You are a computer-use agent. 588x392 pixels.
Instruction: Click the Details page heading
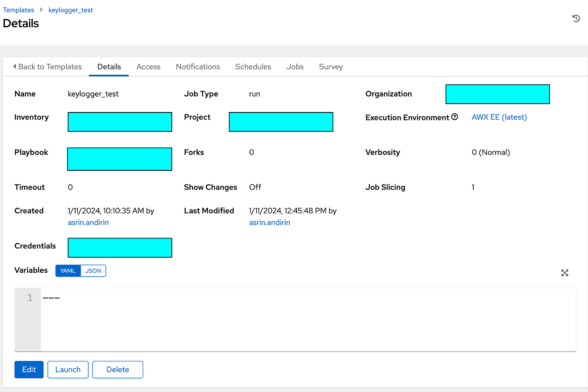[21, 24]
